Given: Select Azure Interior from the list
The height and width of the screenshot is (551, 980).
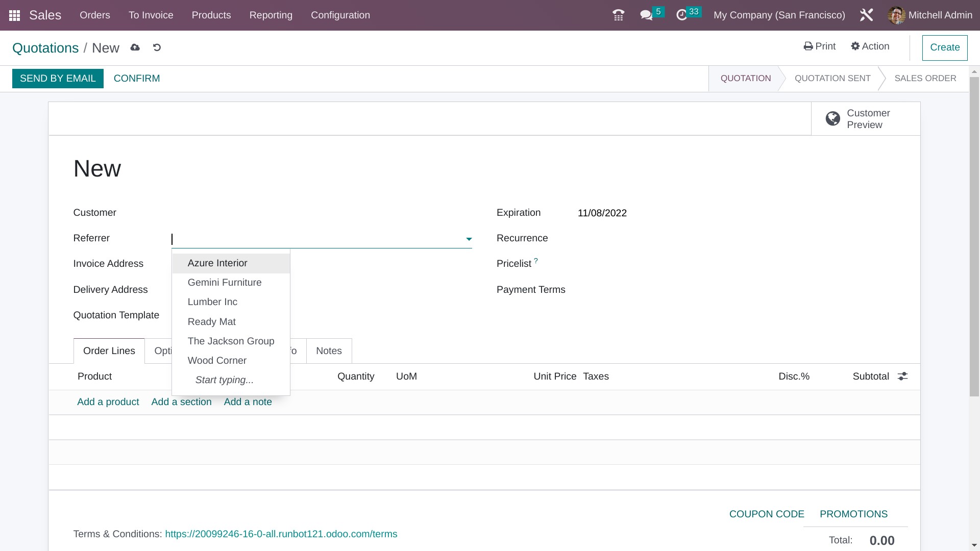Looking at the screenshot, I should point(231,263).
